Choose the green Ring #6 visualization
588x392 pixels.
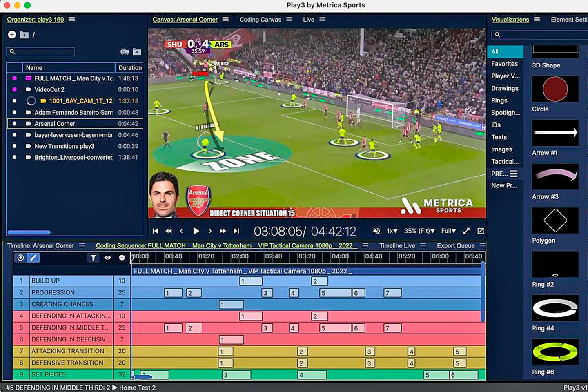555,352
